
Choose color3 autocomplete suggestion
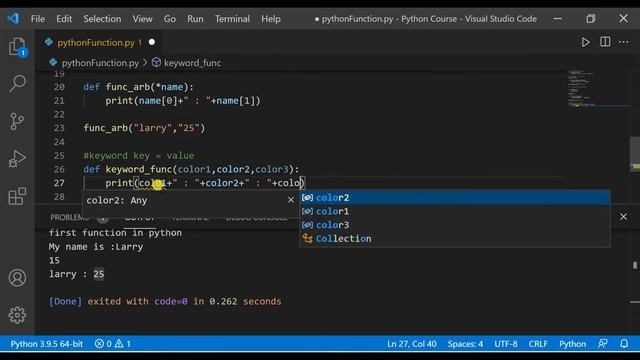(455, 225)
